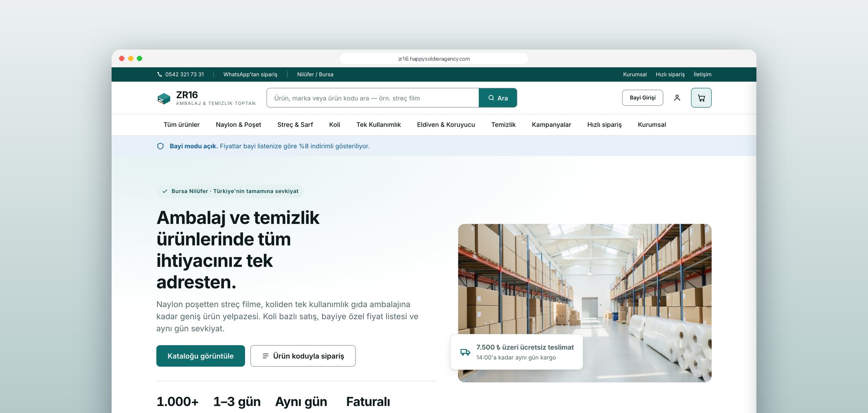Click Ürün koduyla sipariş button
This screenshot has width=868, height=413.
click(303, 356)
